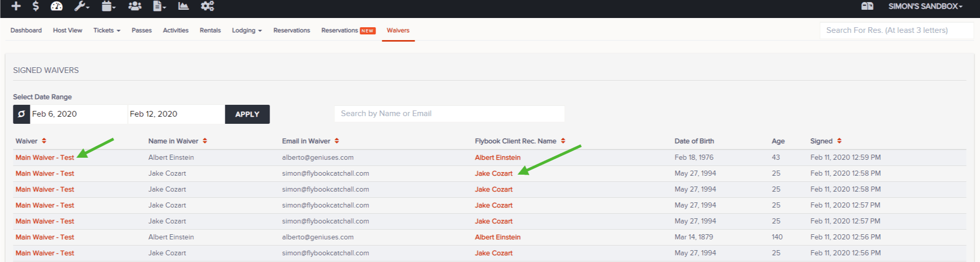Click the plus add-new icon

pyautogui.click(x=16, y=6)
